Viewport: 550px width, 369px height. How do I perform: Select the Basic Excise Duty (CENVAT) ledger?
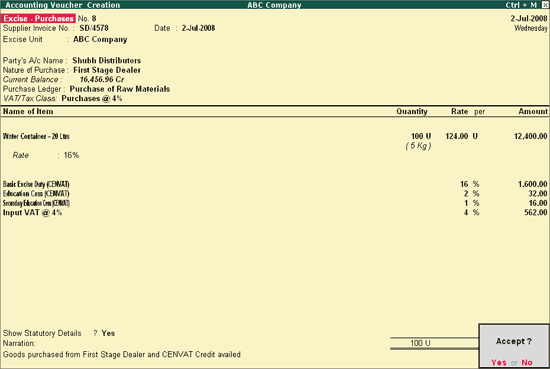[36, 184]
